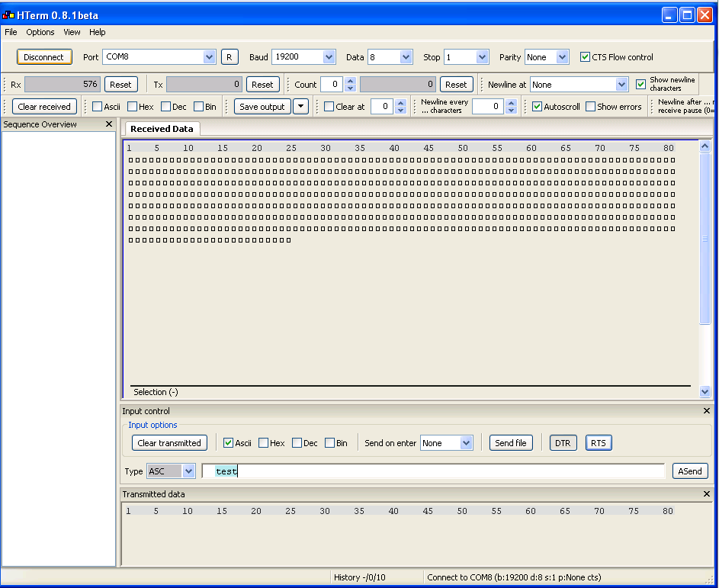Screen dimensions: 719x588
Task: Open the Parity dropdown
Action: point(562,57)
